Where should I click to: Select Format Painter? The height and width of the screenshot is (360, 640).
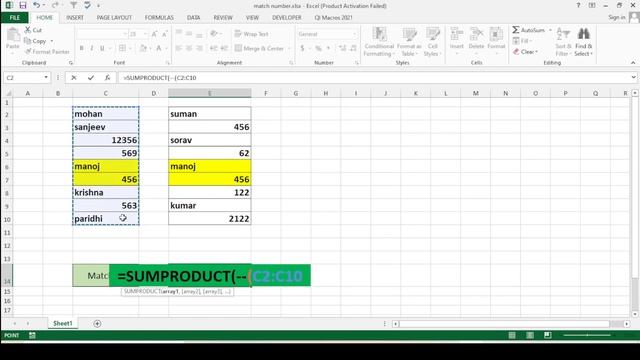[x=47, y=52]
